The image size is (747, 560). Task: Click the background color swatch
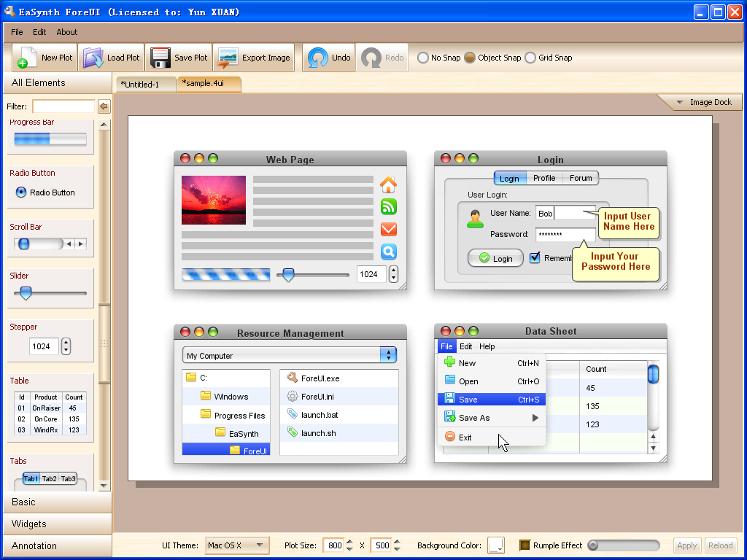click(496, 545)
